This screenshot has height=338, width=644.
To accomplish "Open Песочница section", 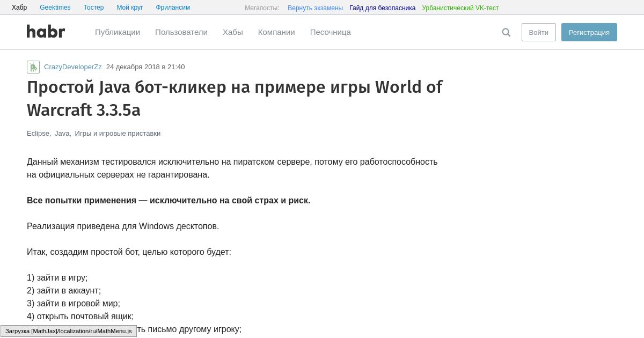I will click(x=331, y=32).
